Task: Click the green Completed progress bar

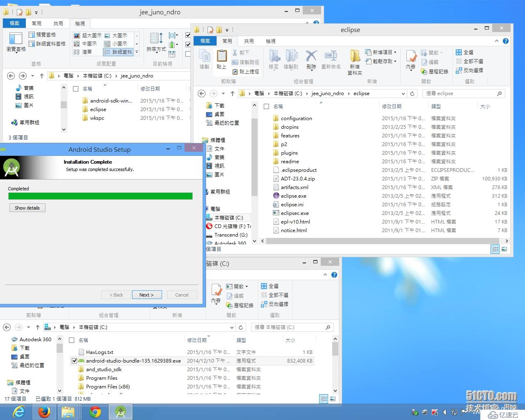Action: coord(100,196)
